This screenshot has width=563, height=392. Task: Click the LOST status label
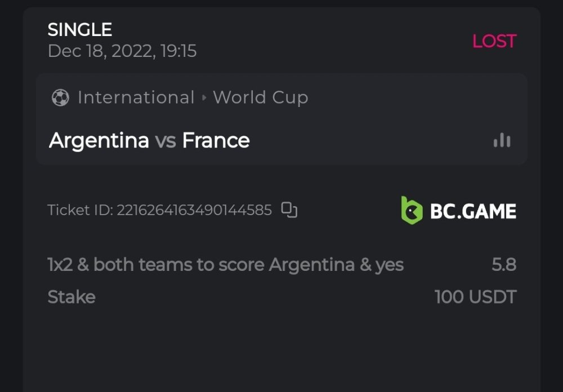pyautogui.click(x=494, y=41)
